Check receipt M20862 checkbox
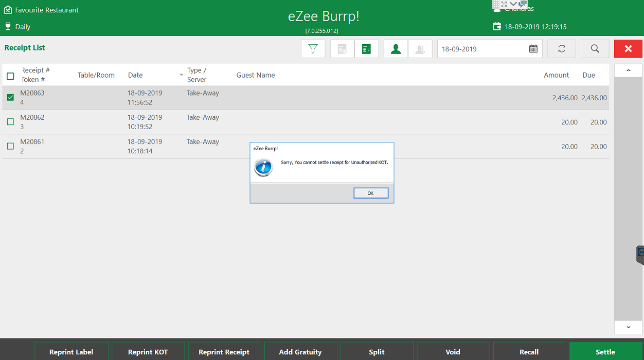Viewport: 644px width, 360px height. [x=10, y=122]
